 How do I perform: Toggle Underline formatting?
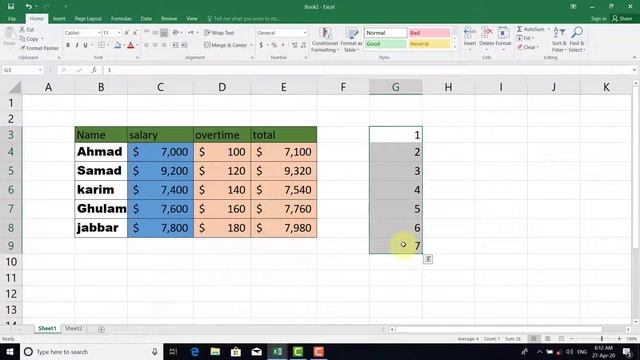point(85,45)
